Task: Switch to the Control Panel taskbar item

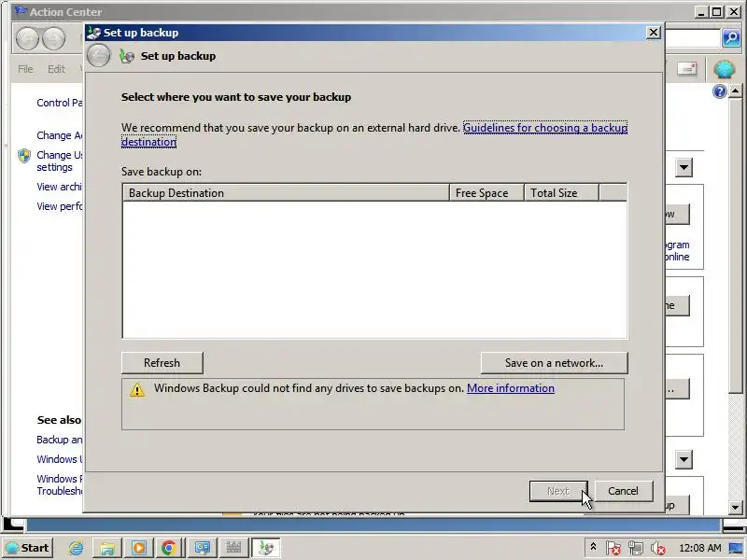Action: [202, 548]
